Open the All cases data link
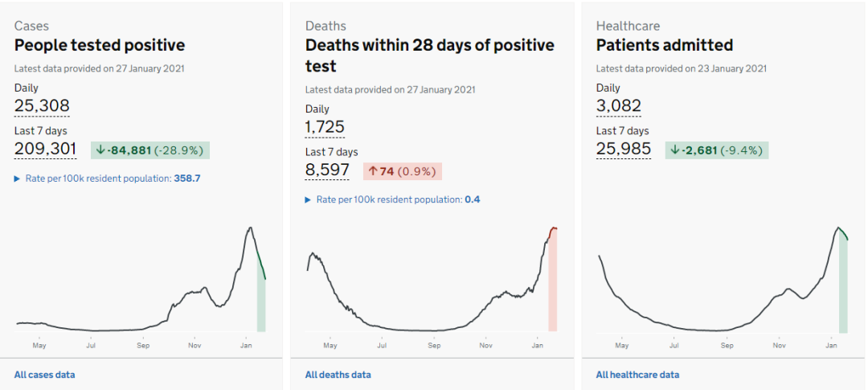This screenshot has width=868, height=390. [44, 375]
